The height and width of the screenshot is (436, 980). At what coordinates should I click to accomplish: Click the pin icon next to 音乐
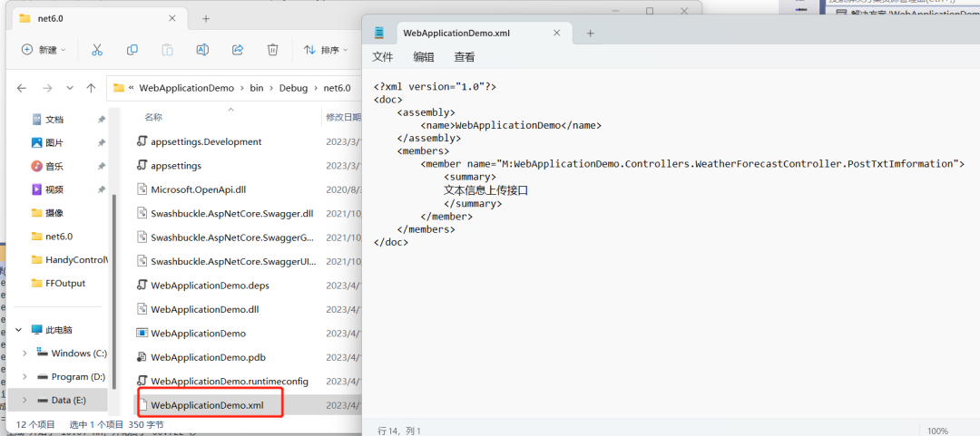102,166
